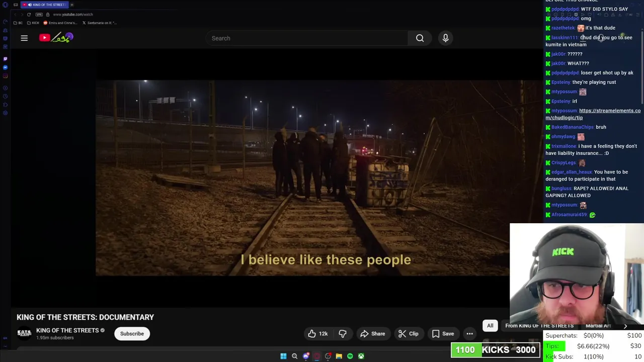Click the youtube.com/watch address bar

pos(73,15)
